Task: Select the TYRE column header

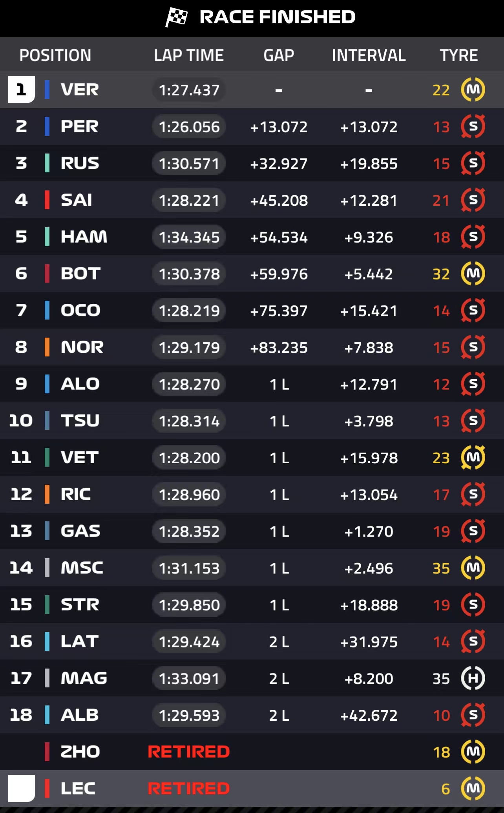Action: pos(458,55)
